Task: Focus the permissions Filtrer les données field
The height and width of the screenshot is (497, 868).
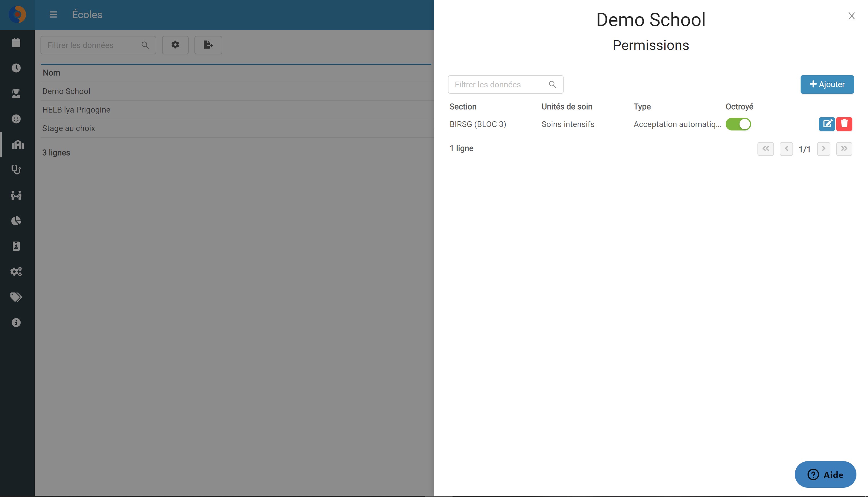Action: point(505,84)
